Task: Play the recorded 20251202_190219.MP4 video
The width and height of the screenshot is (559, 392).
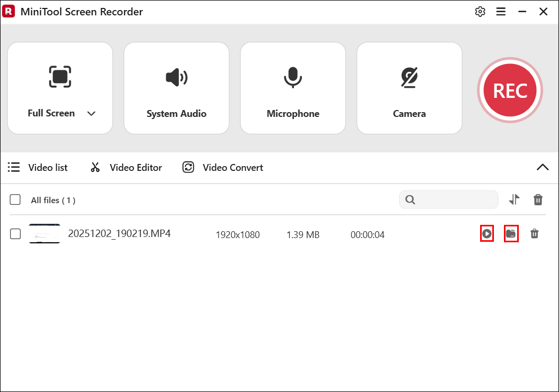Action: coord(486,233)
